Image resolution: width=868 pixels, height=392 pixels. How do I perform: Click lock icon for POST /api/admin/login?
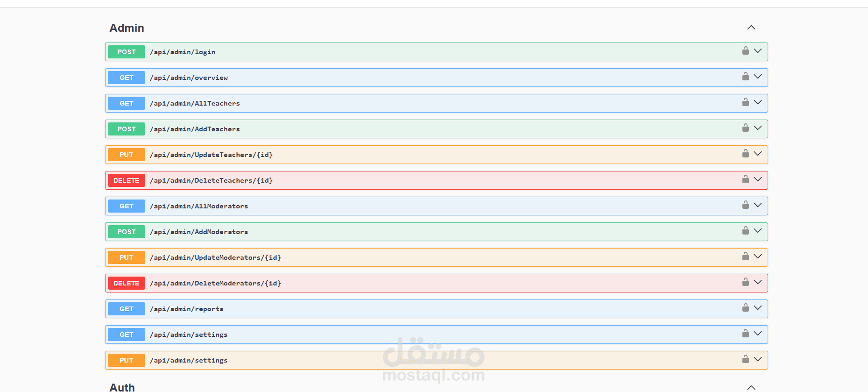pyautogui.click(x=746, y=50)
